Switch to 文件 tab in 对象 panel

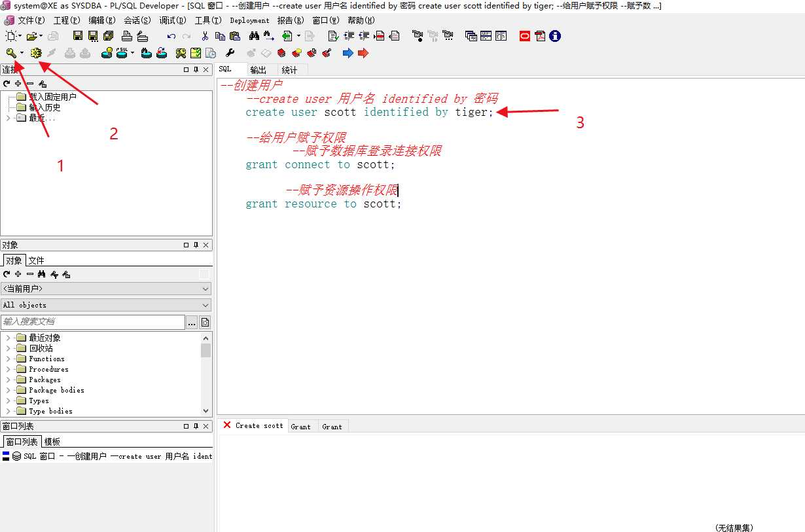tap(37, 260)
